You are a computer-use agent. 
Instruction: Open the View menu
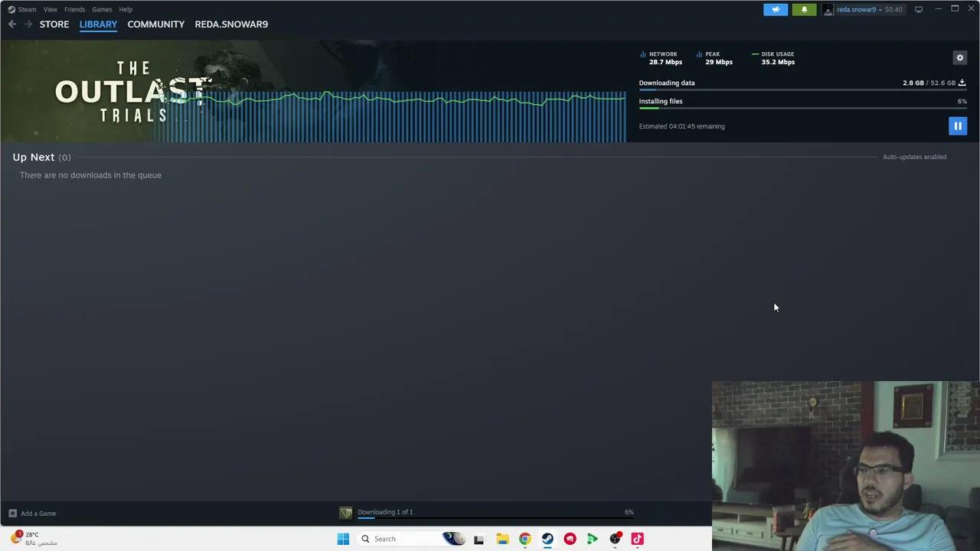[x=51, y=9]
